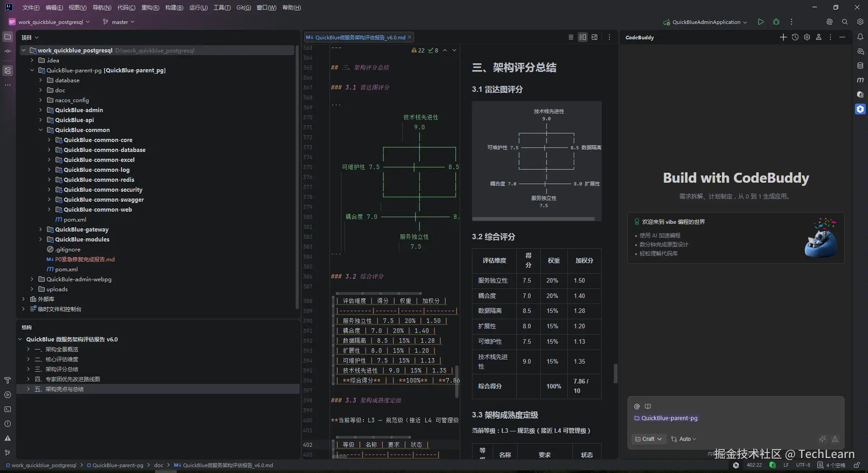
Task: Open Search Everywhere magnifier icon
Action: pyautogui.click(x=845, y=22)
